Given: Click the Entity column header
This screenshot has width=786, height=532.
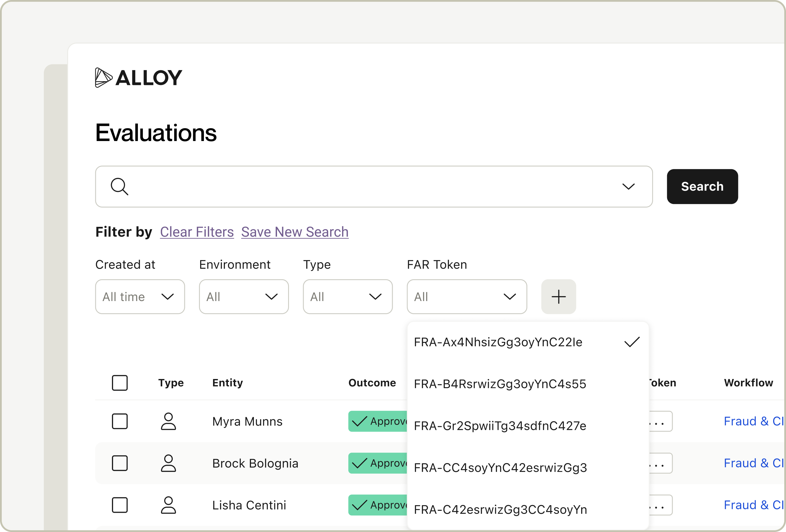Looking at the screenshot, I should (228, 383).
